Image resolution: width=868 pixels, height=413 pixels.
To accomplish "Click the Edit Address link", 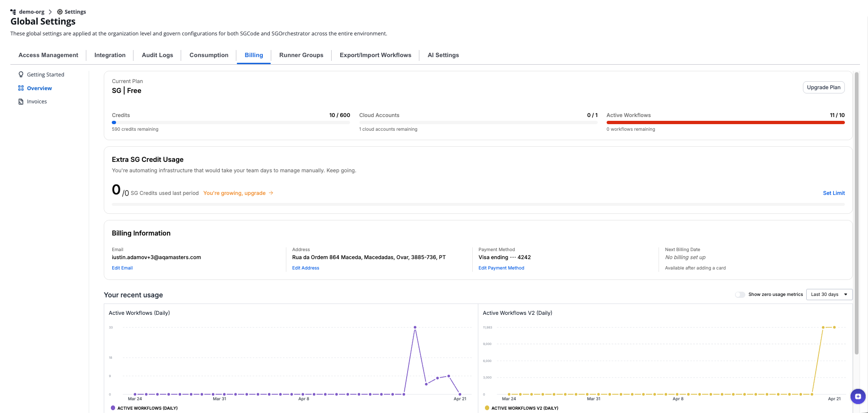I will tap(306, 268).
